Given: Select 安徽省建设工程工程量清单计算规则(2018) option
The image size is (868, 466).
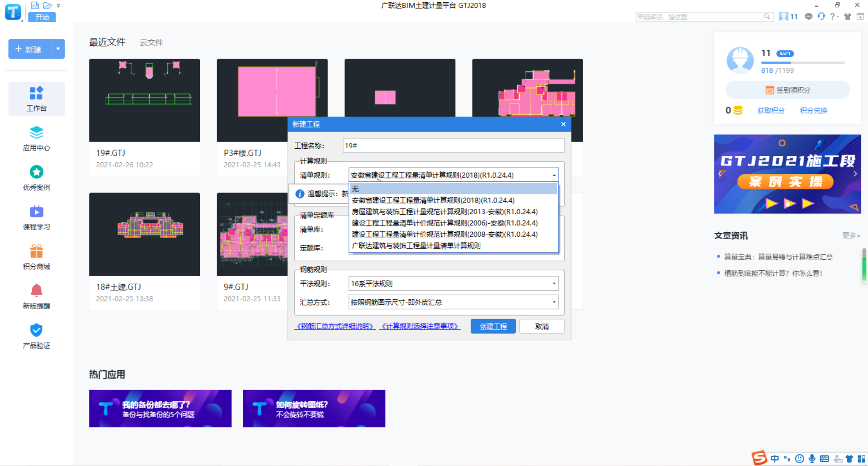Looking at the screenshot, I should (x=454, y=200).
